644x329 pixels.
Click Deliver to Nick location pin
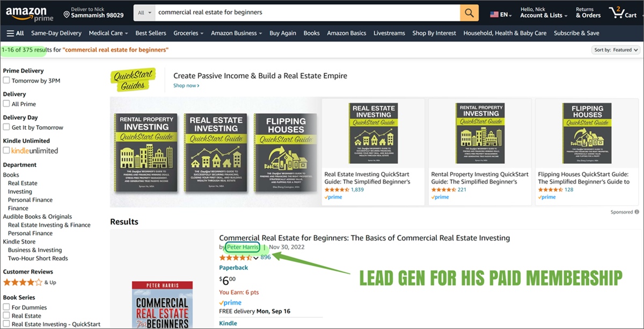pyautogui.click(x=67, y=14)
